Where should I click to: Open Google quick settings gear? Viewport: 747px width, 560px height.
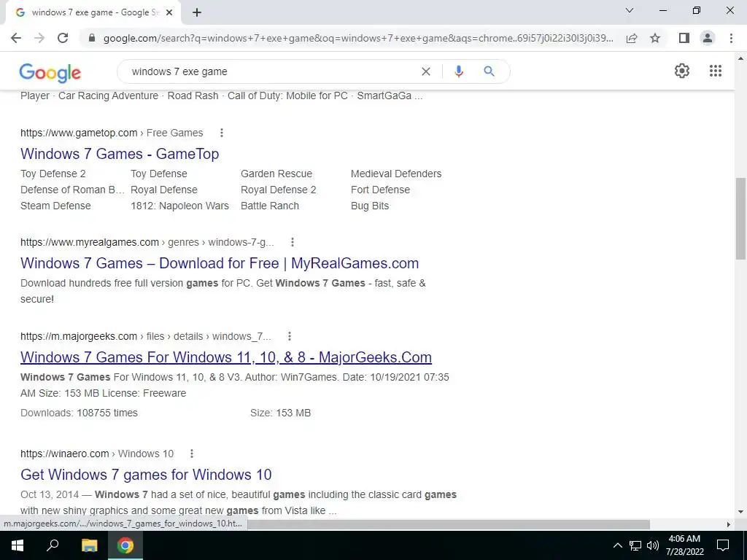pyautogui.click(x=682, y=71)
